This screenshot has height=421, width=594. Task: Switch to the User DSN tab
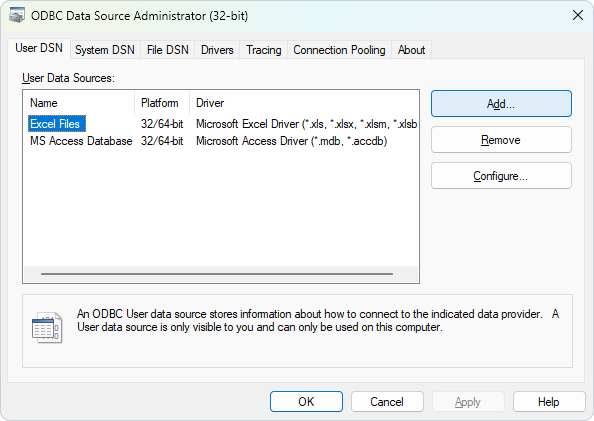[39, 49]
